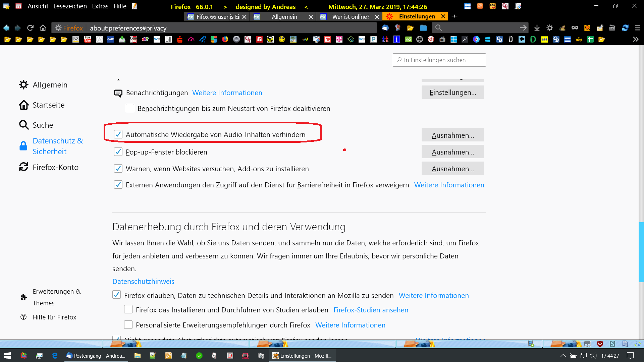Switch to the Wer ist online? tab

tap(350, 16)
